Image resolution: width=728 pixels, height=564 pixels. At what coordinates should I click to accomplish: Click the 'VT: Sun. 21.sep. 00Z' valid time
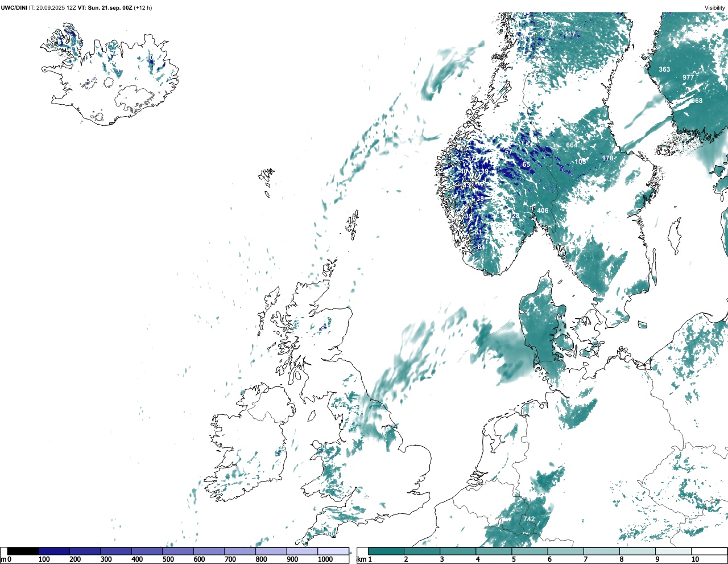[105, 8]
